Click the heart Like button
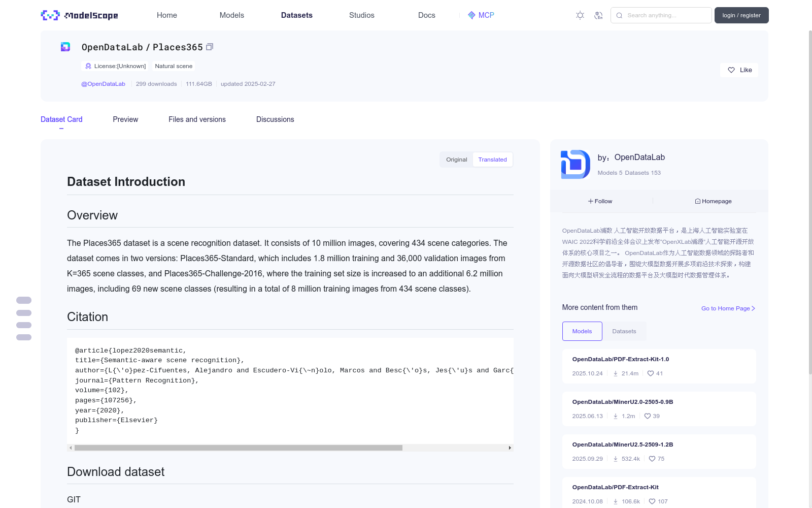 [x=739, y=70]
